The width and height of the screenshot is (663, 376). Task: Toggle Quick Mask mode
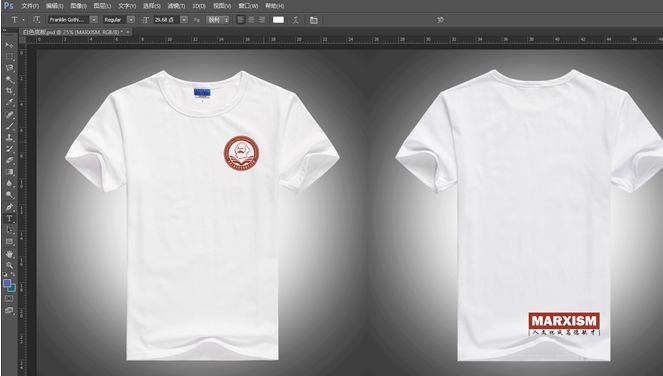click(9, 299)
